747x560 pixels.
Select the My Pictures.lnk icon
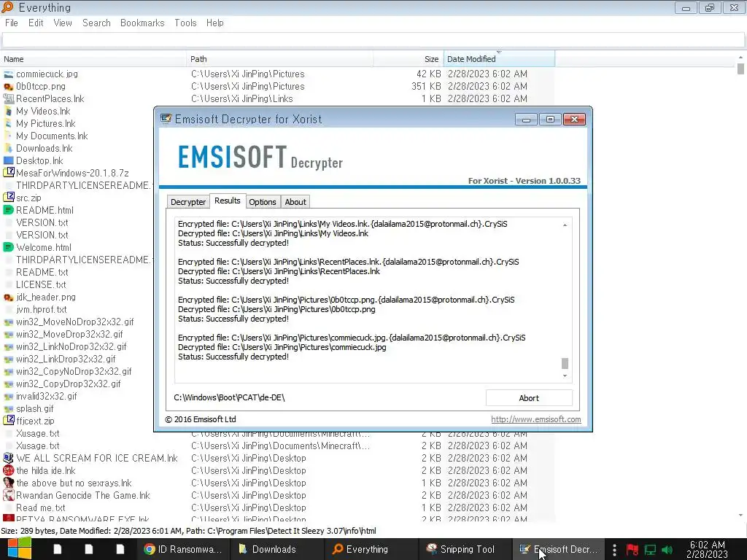tap(9, 124)
